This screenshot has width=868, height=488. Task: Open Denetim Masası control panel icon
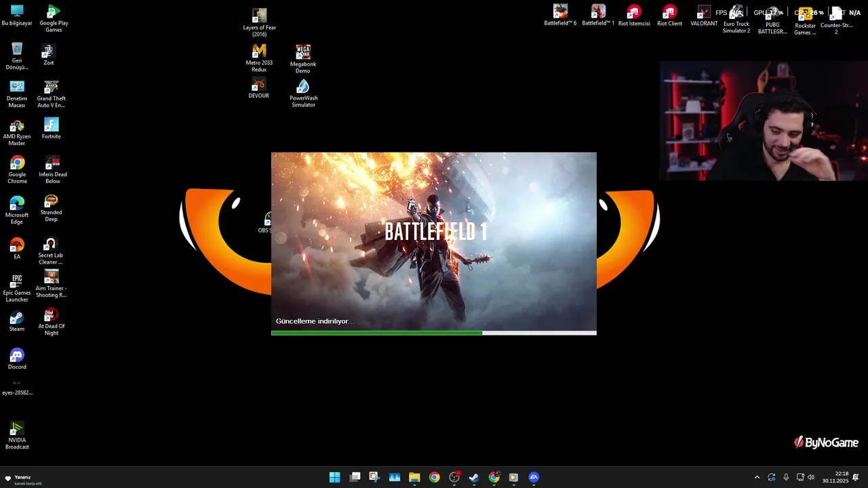pyautogui.click(x=17, y=94)
